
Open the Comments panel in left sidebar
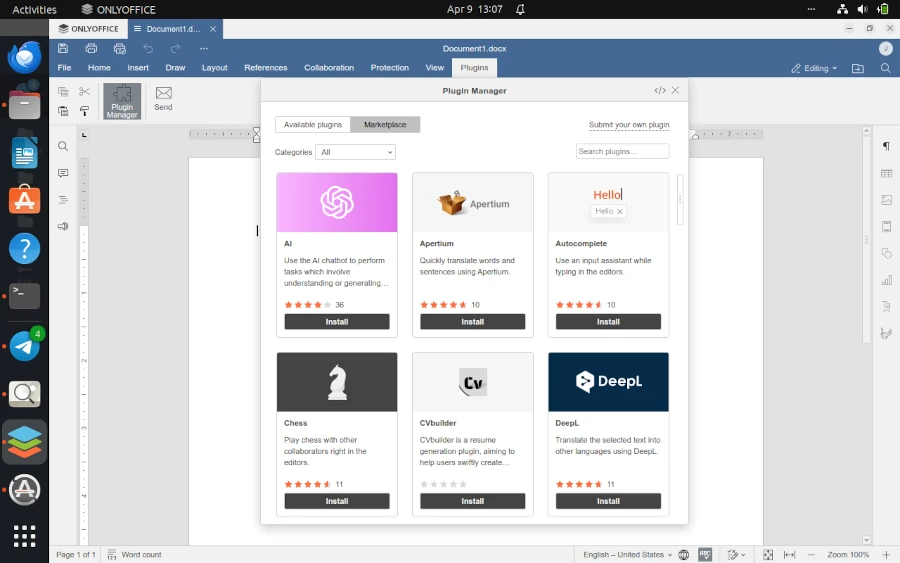pyautogui.click(x=63, y=173)
